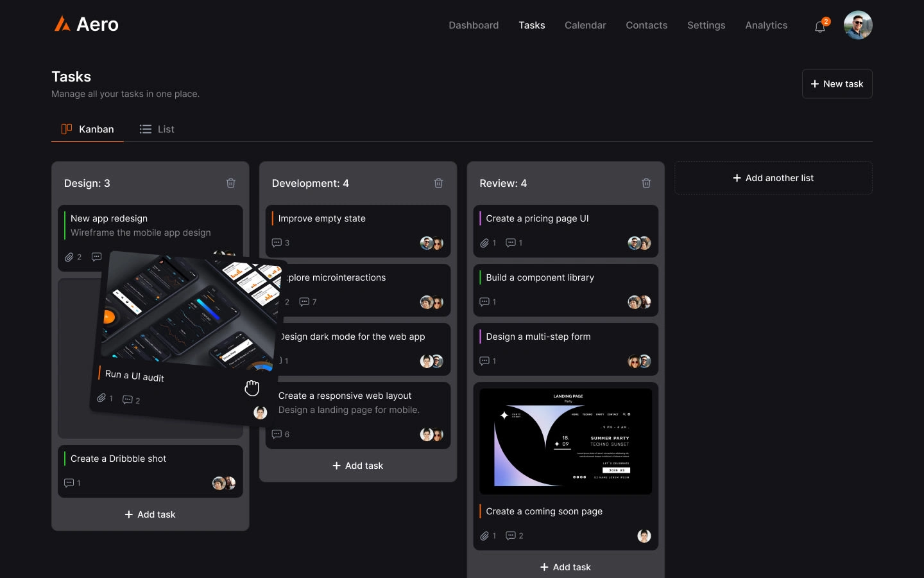924x578 pixels.
Task: Click attachment icon on Create a pricing page UI
Action: coord(484,243)
